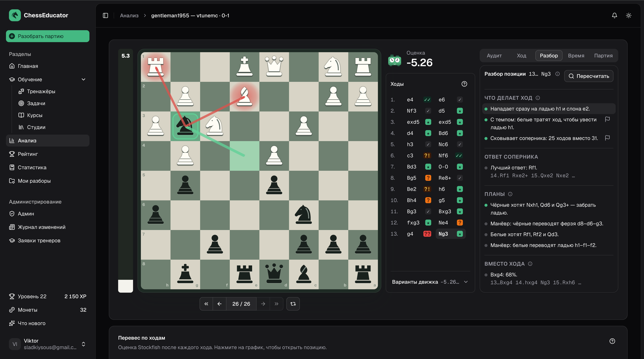Screen dimensions: 644x359
Task: Flip the board orientation button
Action: click(293, 304)
